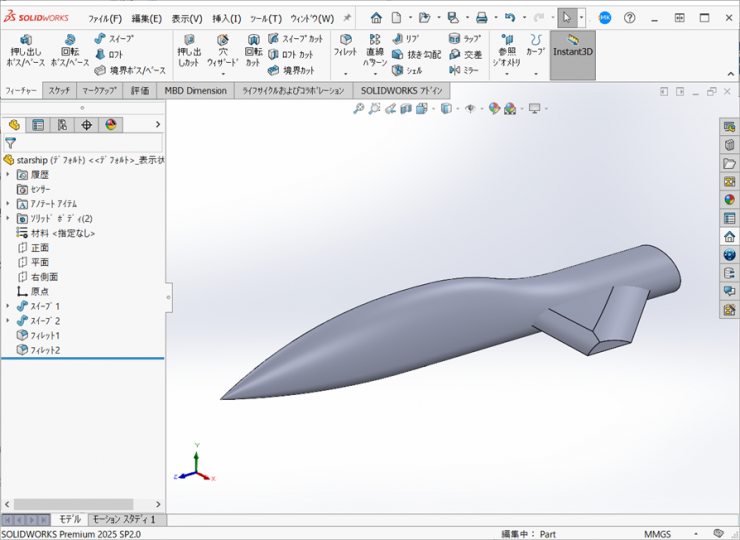740x540 pixels.
Task: Open the Appearances pane in the right task pane
Action: coord(729,199)
